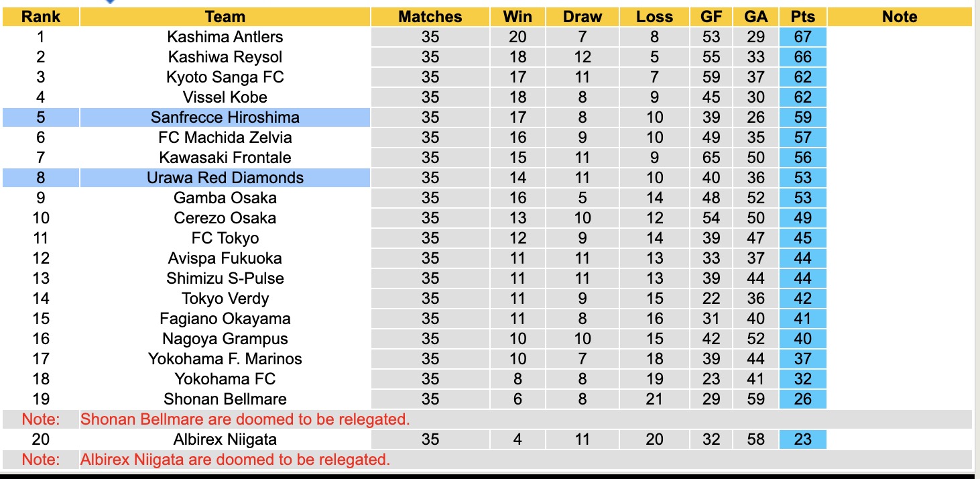Viewport: 980px width, 479px height.
Task: Click the Kawasaki Frontale team name
Action: click(225, 158)
